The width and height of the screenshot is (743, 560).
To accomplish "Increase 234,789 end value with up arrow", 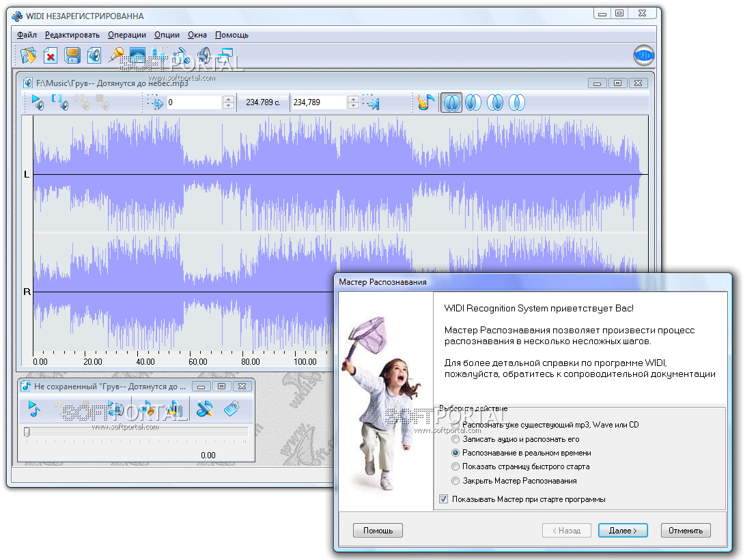I will coord(353,99).
